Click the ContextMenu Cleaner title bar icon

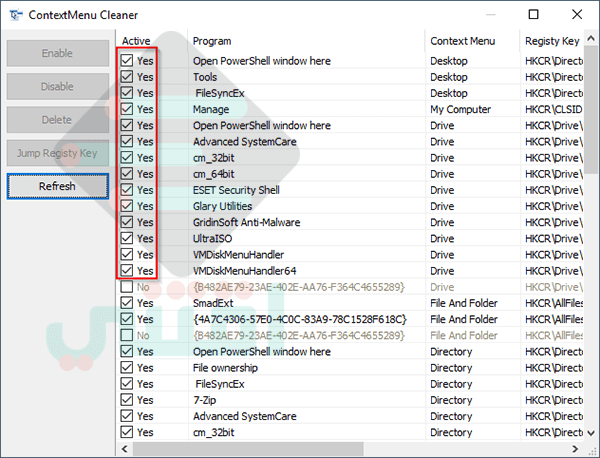click(16, 15)
